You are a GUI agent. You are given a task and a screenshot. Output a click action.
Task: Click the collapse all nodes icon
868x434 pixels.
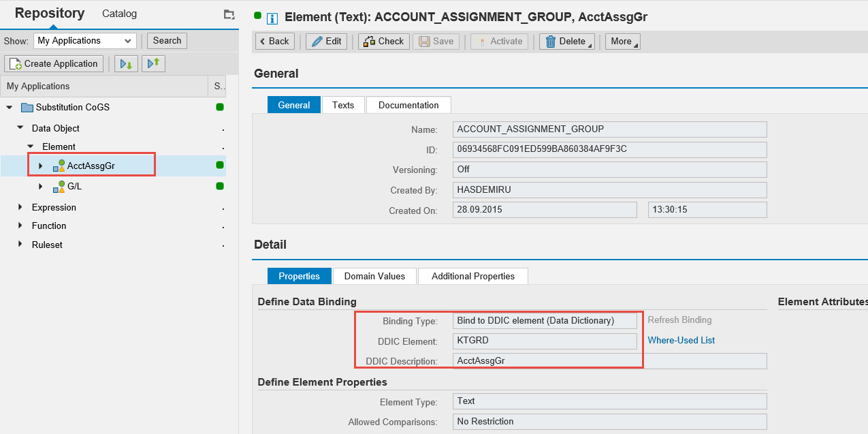[154, 63]
